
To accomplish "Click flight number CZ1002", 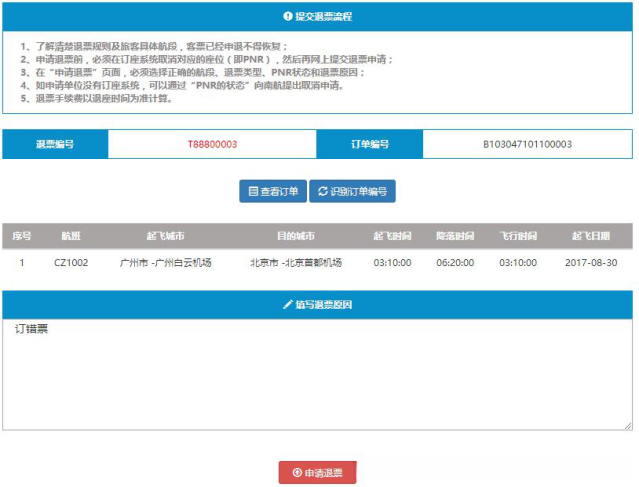I will tap(71, 263).
